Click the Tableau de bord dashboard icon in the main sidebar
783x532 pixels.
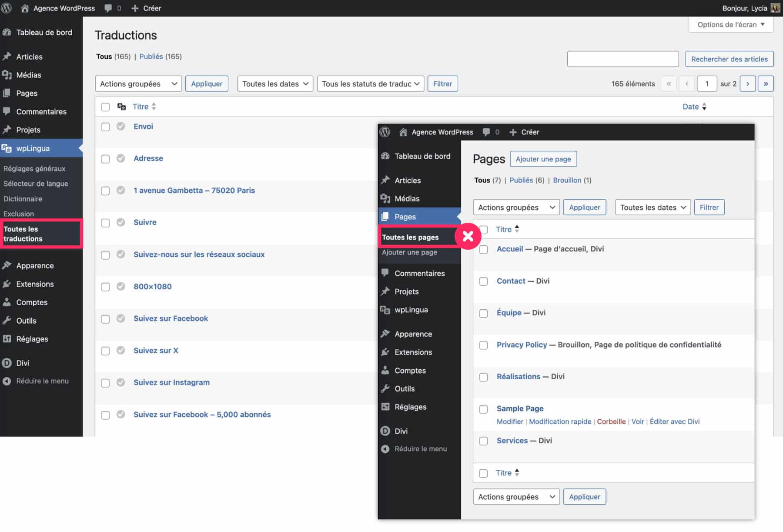point(7,32)
